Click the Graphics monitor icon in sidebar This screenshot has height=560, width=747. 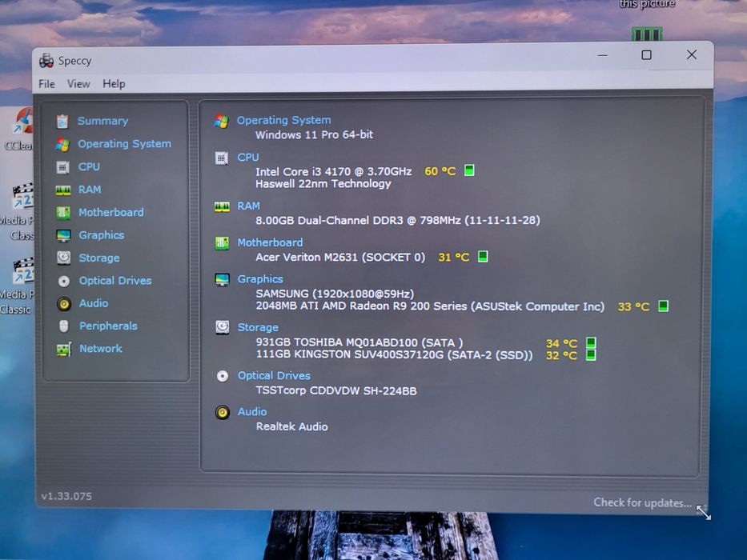tap(63, 235)
